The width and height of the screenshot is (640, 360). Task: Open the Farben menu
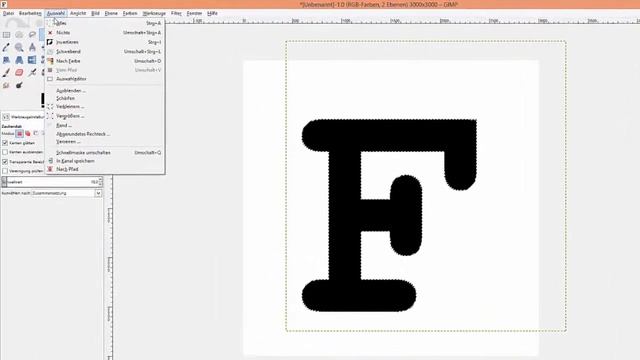pos(130,13)
